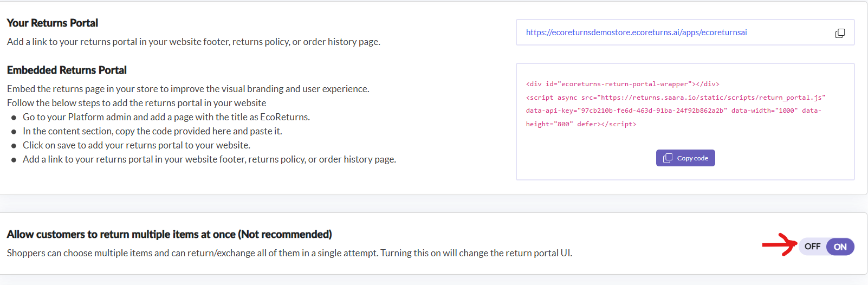The image size is (868, 285).
Task: Open the ecoreturnsdemostore portal URL link
Action: 636,33
